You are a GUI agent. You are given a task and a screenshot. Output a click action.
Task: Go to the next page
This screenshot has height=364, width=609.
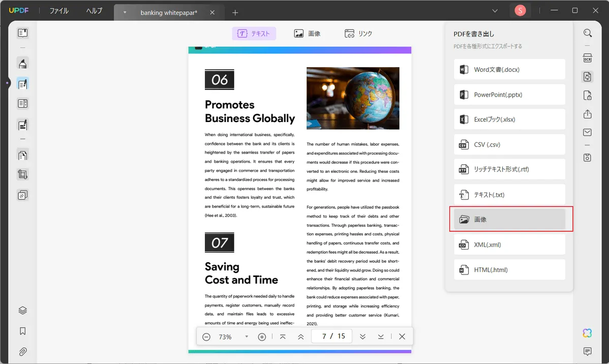(363, 337)
